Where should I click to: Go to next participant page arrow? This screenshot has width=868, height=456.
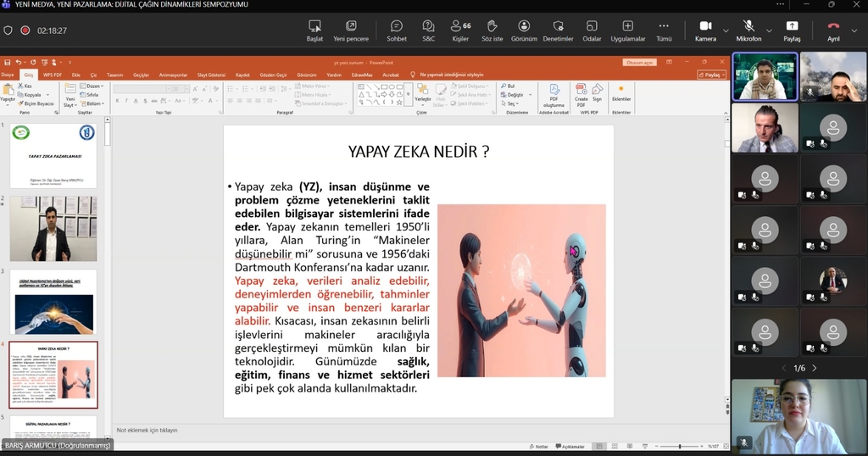[815, 369]
